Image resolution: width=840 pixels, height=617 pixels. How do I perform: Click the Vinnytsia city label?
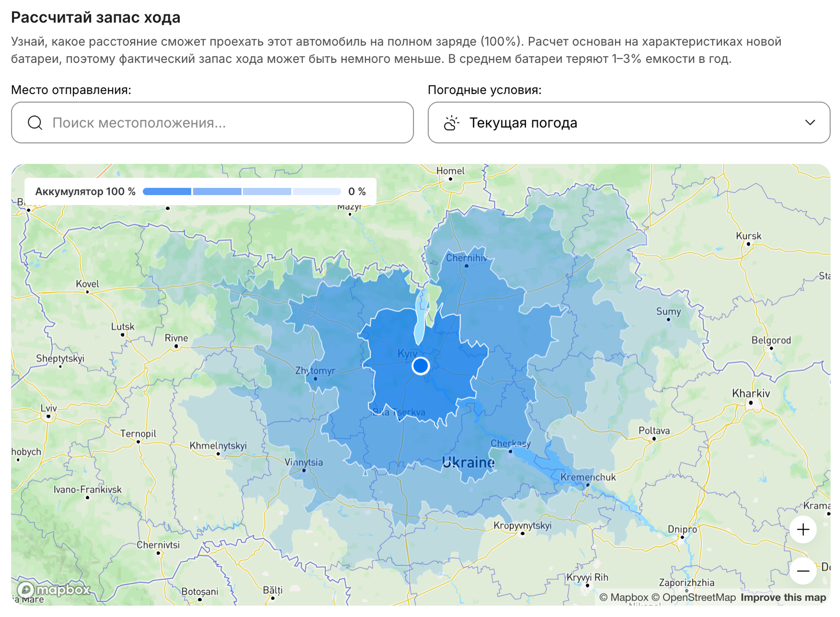[304, 462]
